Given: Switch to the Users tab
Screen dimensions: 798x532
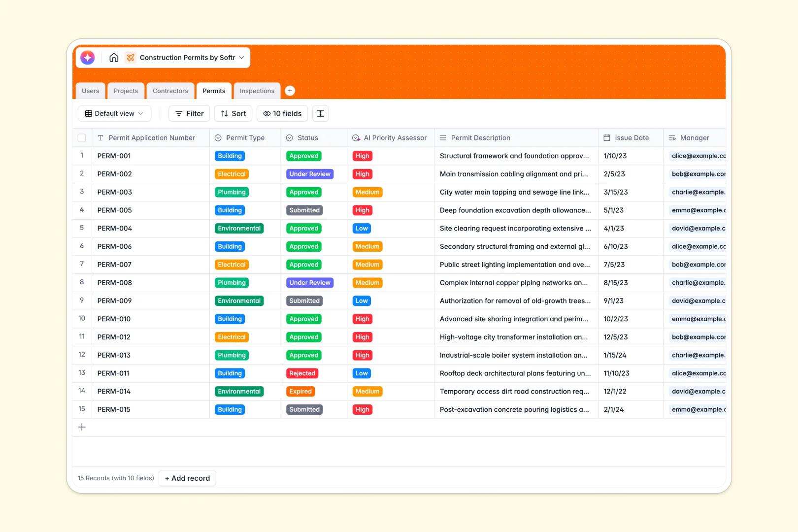Looking at the screenshot, I should (x=91, y=91).
